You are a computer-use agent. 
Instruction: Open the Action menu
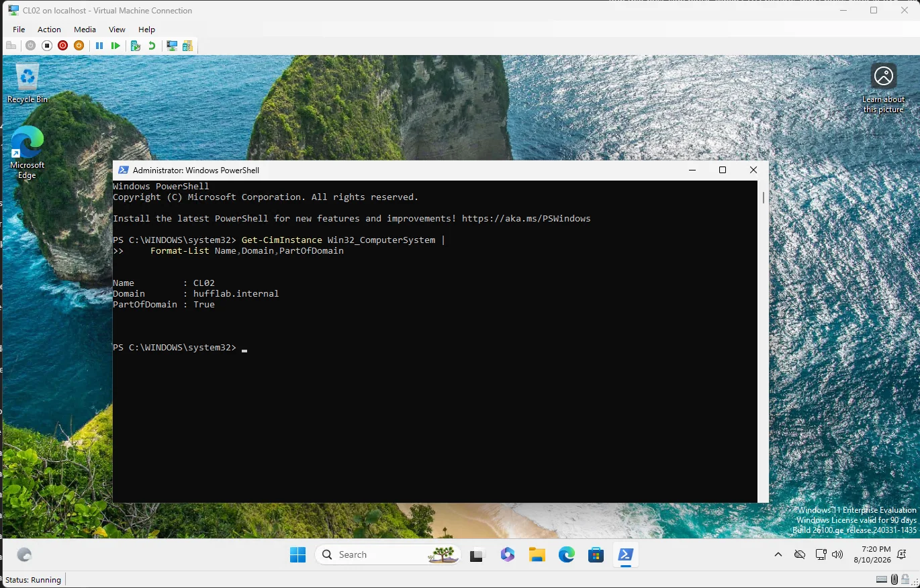pos(49,30)
